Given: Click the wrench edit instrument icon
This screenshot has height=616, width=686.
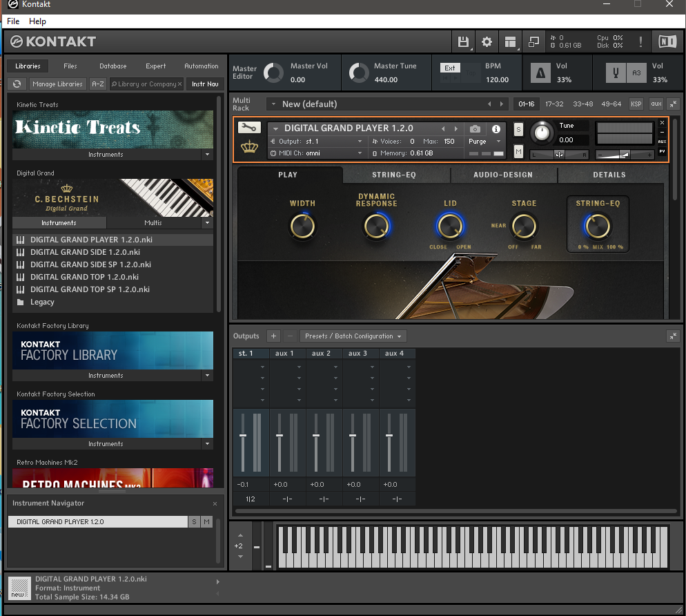Looking at the screenshot, I should point(249,127).
